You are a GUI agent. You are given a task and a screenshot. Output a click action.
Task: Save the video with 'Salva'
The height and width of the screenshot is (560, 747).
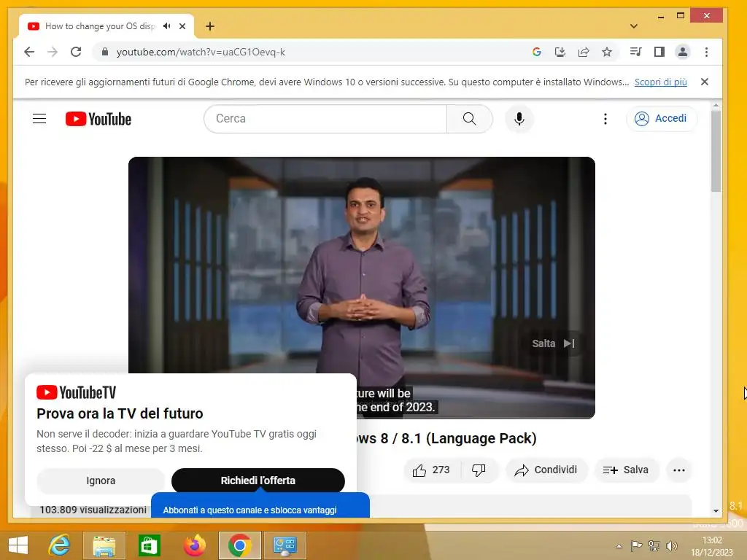coord(626,470)
